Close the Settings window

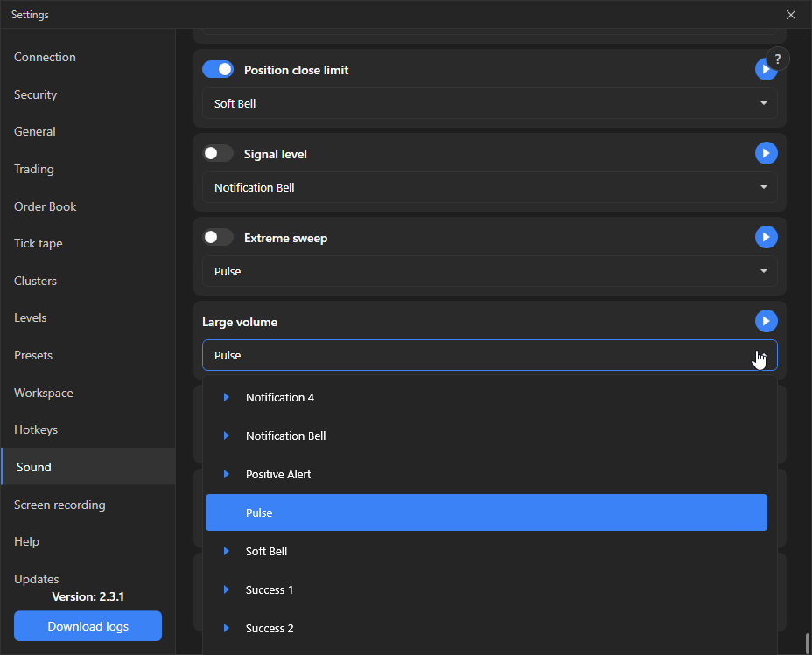[791, 15]
